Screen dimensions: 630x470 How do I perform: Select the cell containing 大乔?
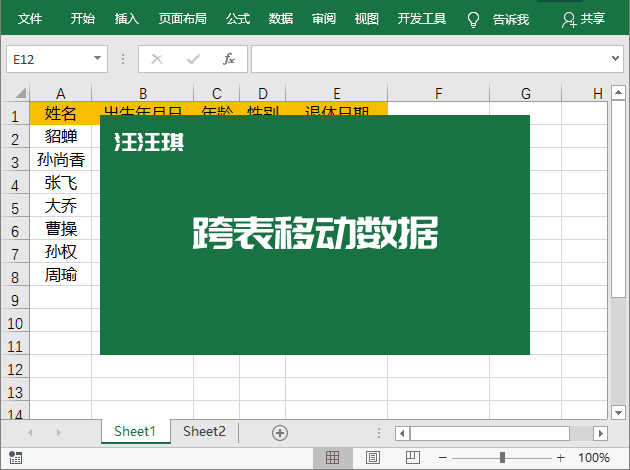coord(61,205)
